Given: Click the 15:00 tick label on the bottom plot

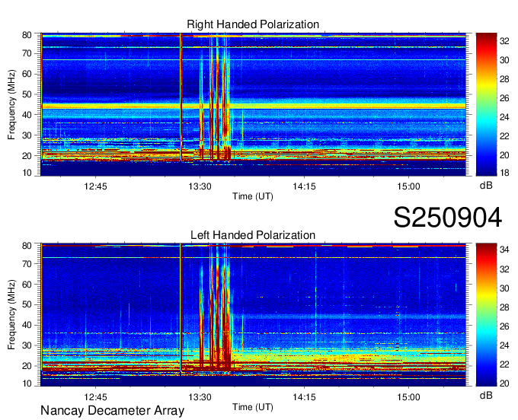Looking at the screenshot, I should pyautogui.click(x=408, y=397).
